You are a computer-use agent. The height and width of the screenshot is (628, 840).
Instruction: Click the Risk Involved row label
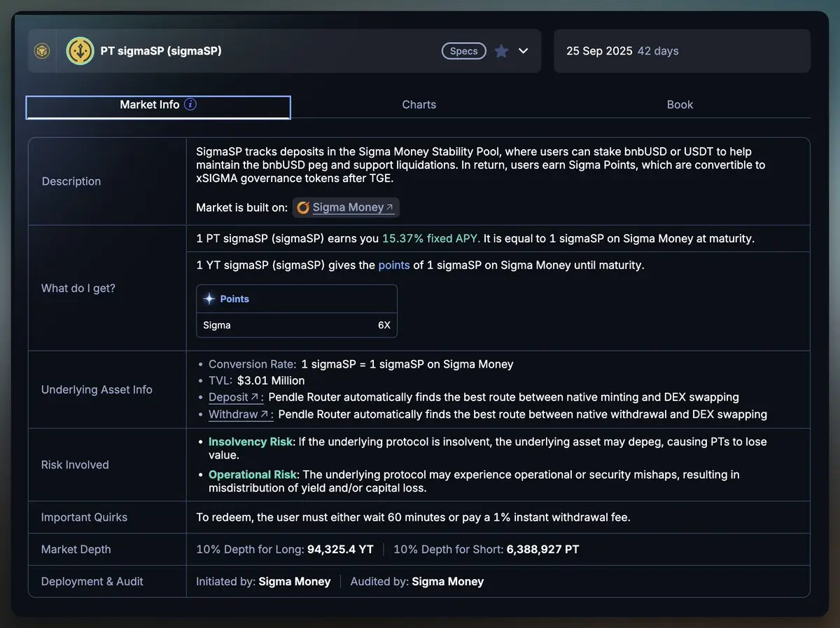tap(75, 465)
